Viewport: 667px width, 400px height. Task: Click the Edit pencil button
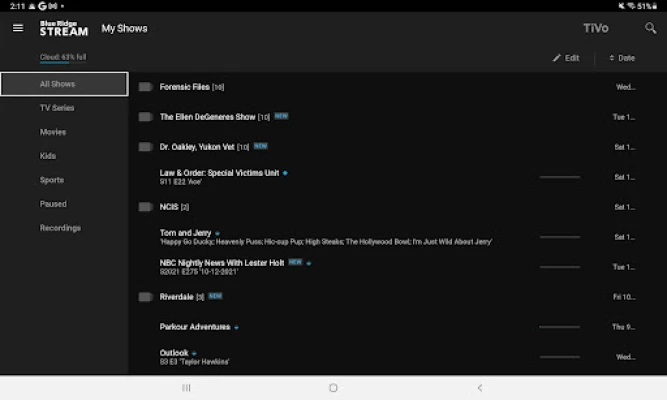566,58
